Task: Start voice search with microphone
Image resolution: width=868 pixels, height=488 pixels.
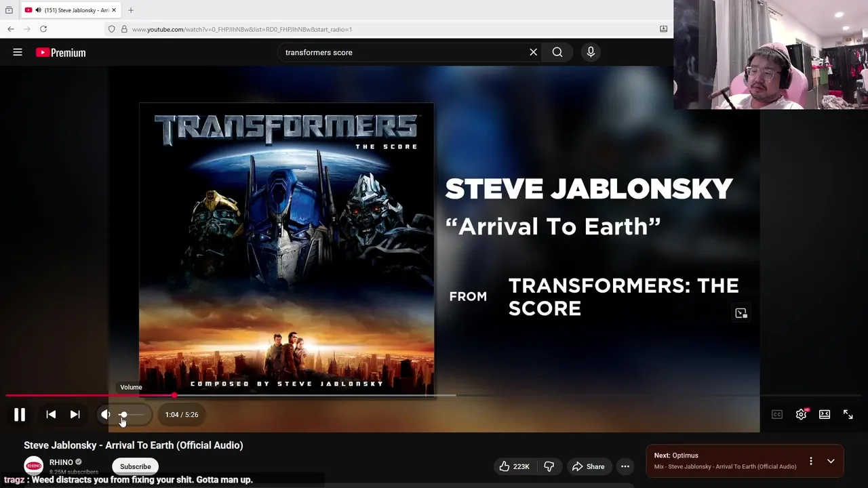Action: click(x=591, y=52)
